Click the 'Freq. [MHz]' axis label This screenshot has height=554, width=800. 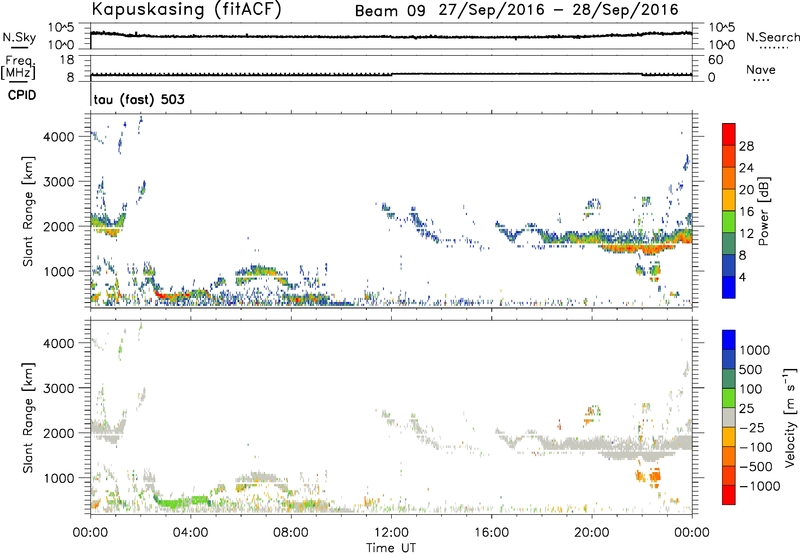pyautogui.click(x=18, y=67)
